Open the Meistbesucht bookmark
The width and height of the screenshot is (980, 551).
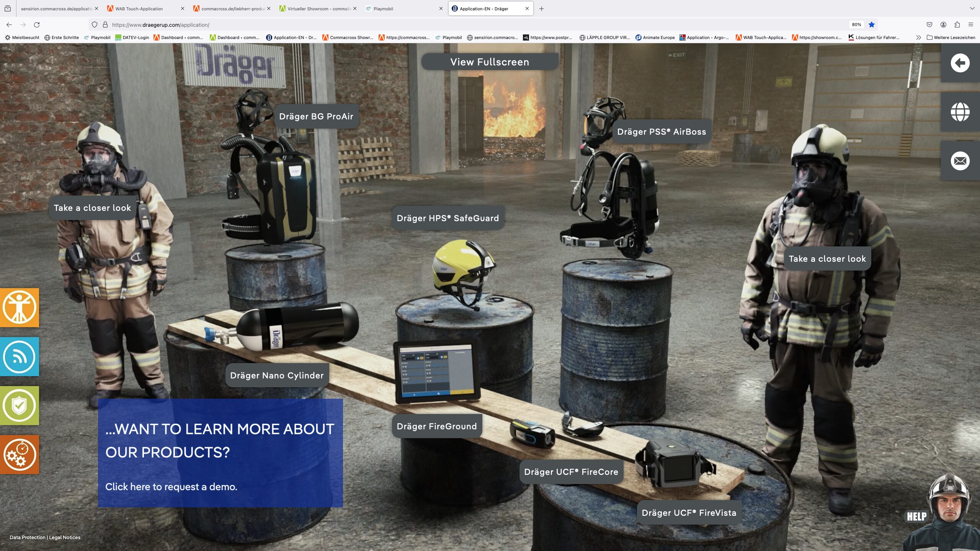[x=22, y=37]
